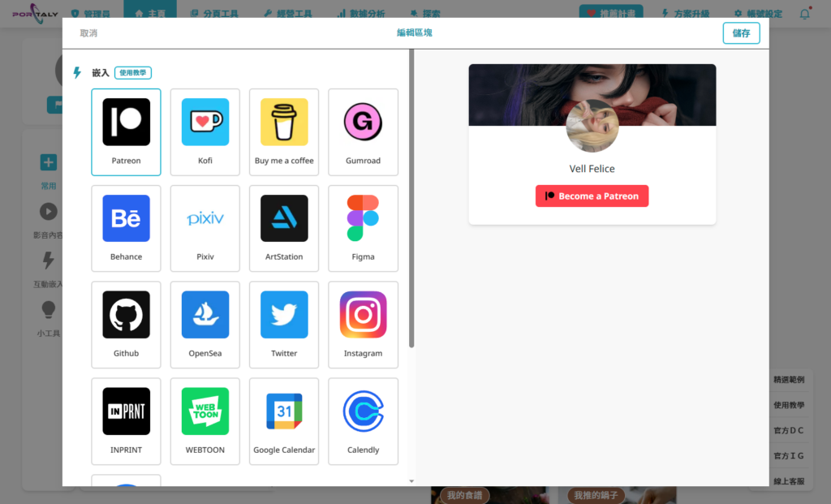
Task: Click the notification bell icon
Action: tap(804, 14)
